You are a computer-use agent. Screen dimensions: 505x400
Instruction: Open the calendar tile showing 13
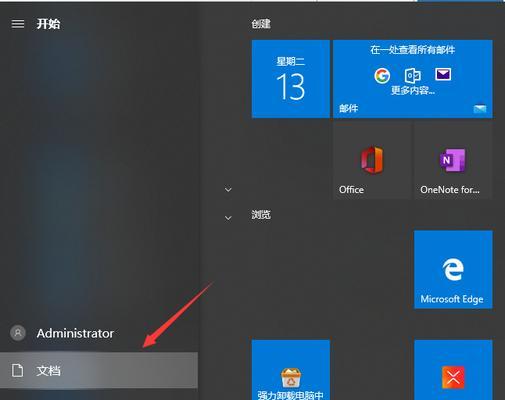(291, 79)
